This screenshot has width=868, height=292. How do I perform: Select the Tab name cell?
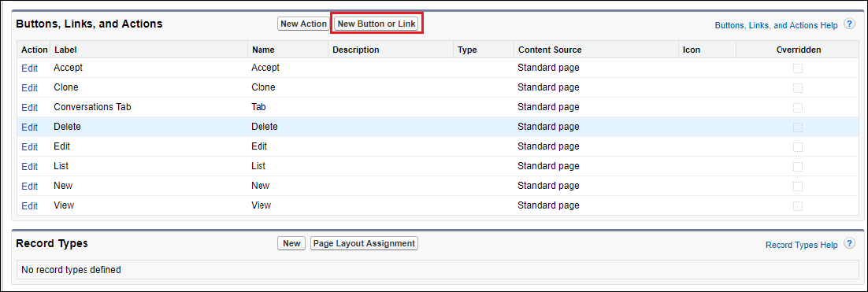tap(259, 107)
